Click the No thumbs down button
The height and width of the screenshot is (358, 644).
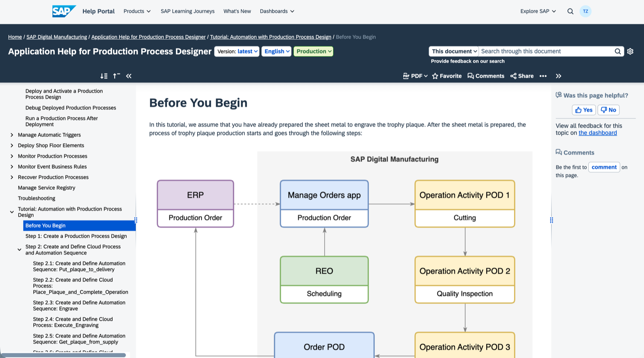click(x=609, y=110)
